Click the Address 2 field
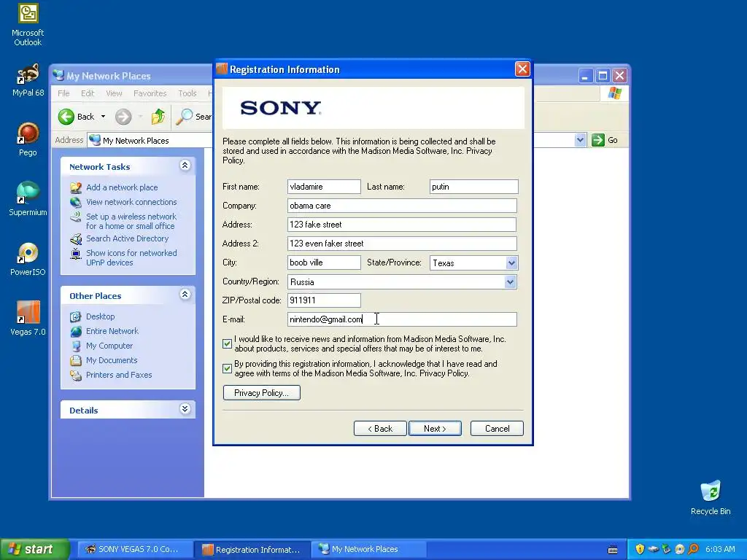 [x=402, y=244]
